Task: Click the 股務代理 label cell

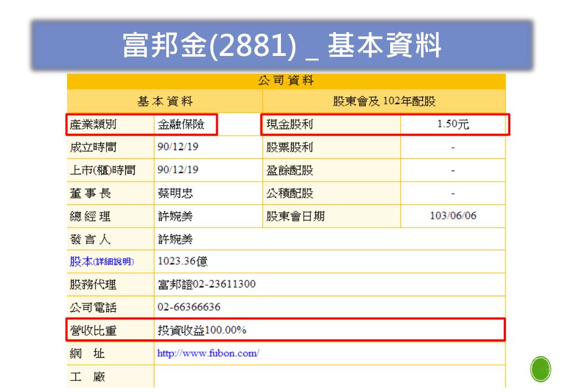Action: [x=111, y=285]
